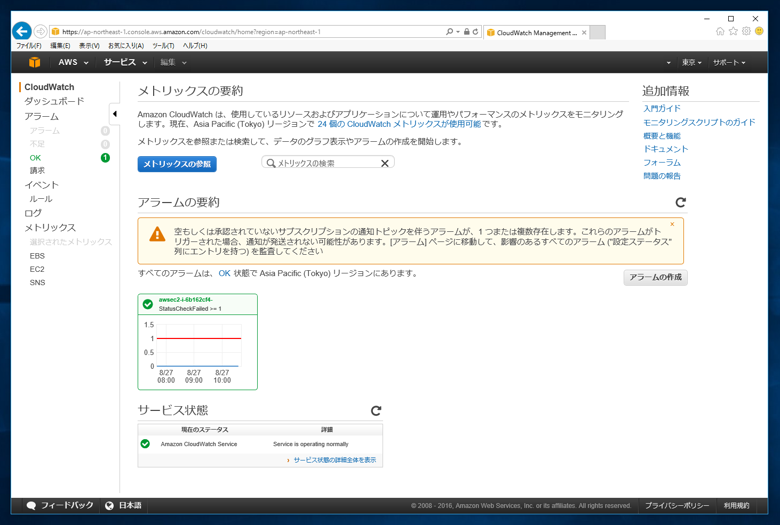Click the globe language icon in footer

click(109, 505)
